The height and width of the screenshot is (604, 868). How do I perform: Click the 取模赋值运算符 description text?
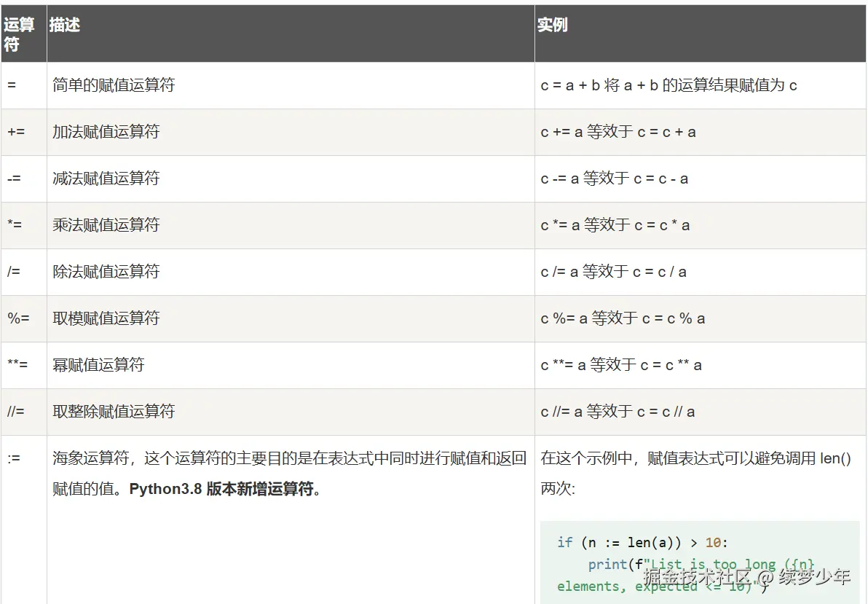[106, 318]
